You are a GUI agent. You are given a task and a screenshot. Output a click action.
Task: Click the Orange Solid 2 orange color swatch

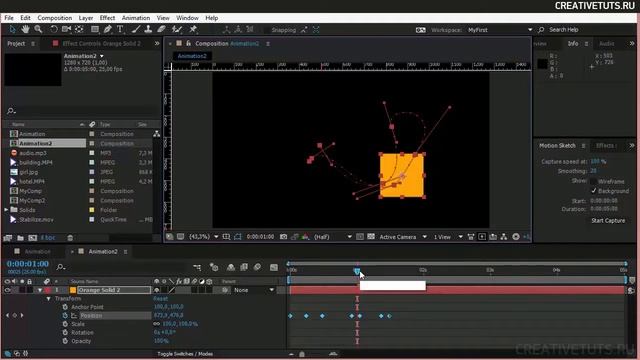click(x=73, y=290)
